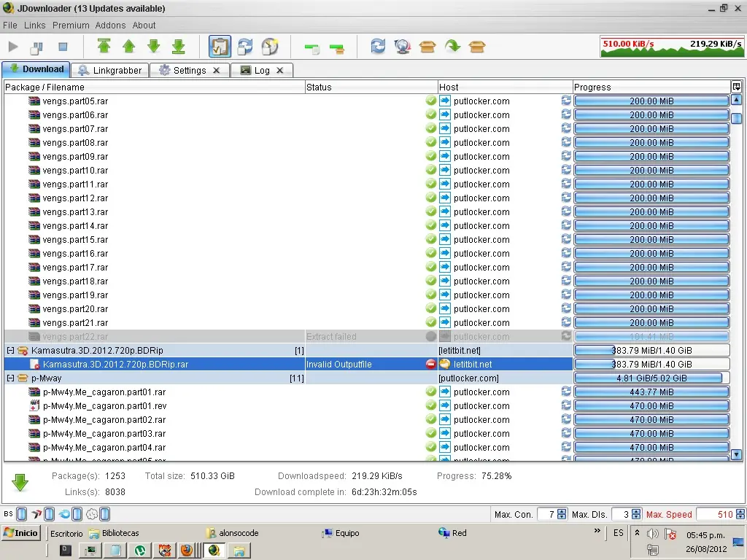Click the box icon left of green curved arrow

point(427,47)
